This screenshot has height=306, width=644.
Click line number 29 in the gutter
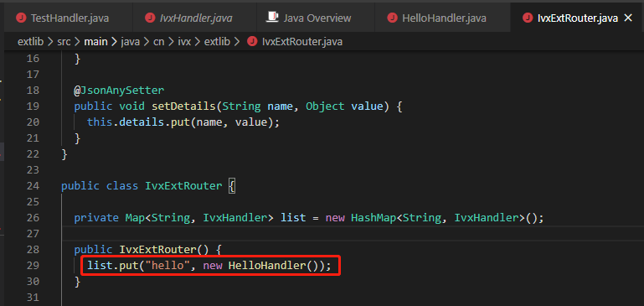[33, 265]
